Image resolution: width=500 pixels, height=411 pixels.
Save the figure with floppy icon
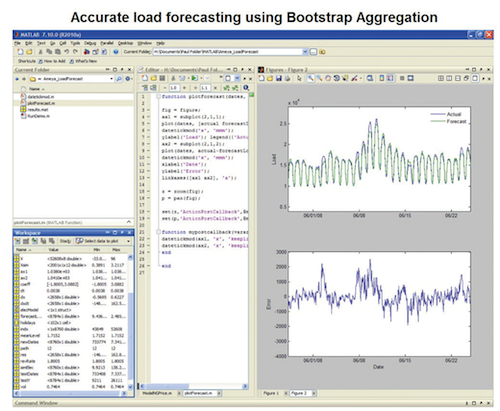point(279,78)
